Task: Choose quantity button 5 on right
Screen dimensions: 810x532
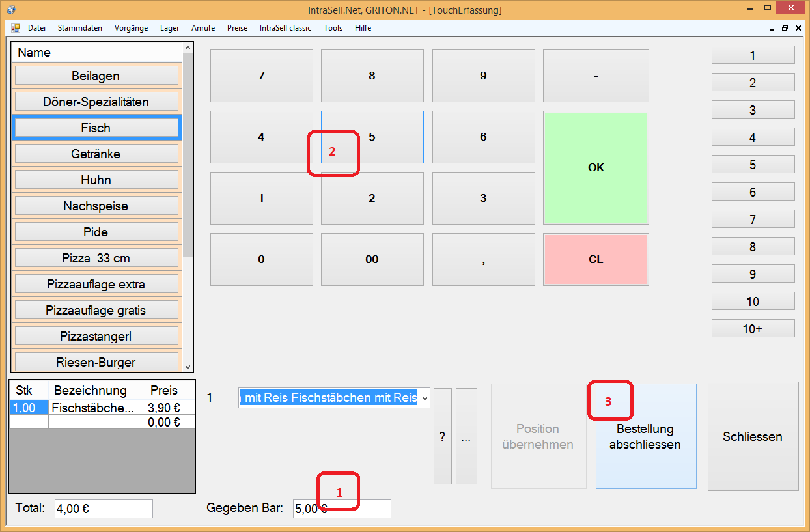Action: pos(753,164)
